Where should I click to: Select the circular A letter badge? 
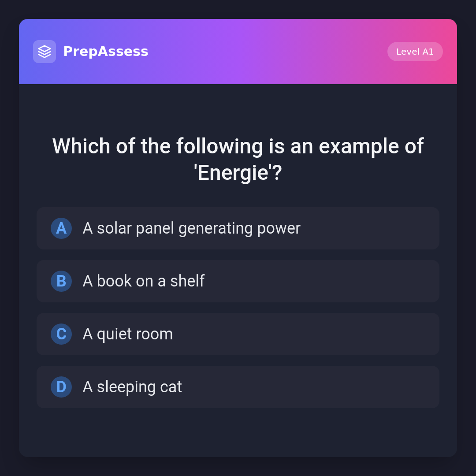coord(61,228)
